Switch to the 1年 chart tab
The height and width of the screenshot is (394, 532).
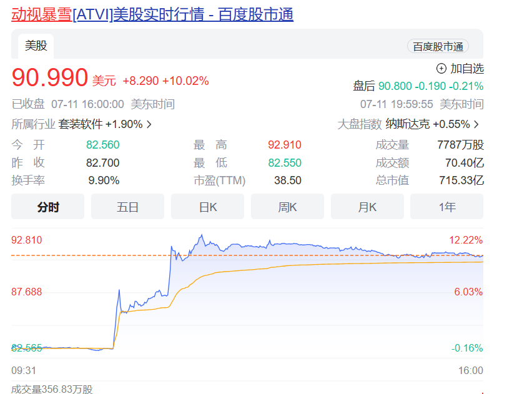coord(447,207)
